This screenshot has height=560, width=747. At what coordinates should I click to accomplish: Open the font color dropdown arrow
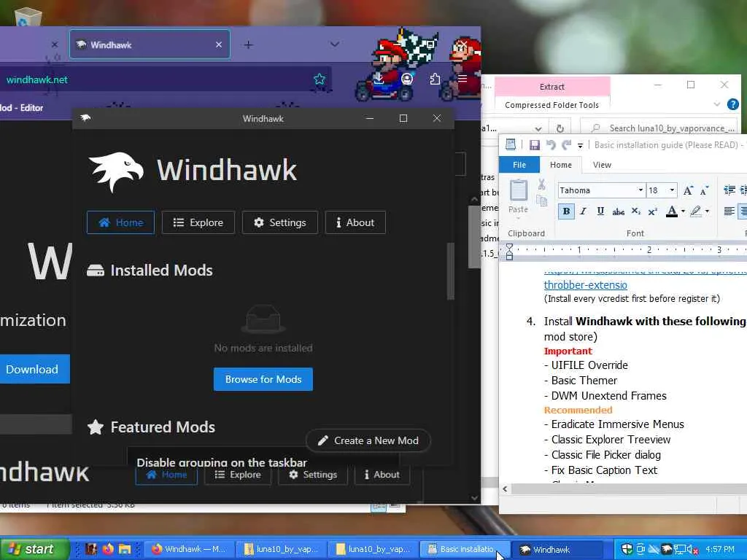683,211
